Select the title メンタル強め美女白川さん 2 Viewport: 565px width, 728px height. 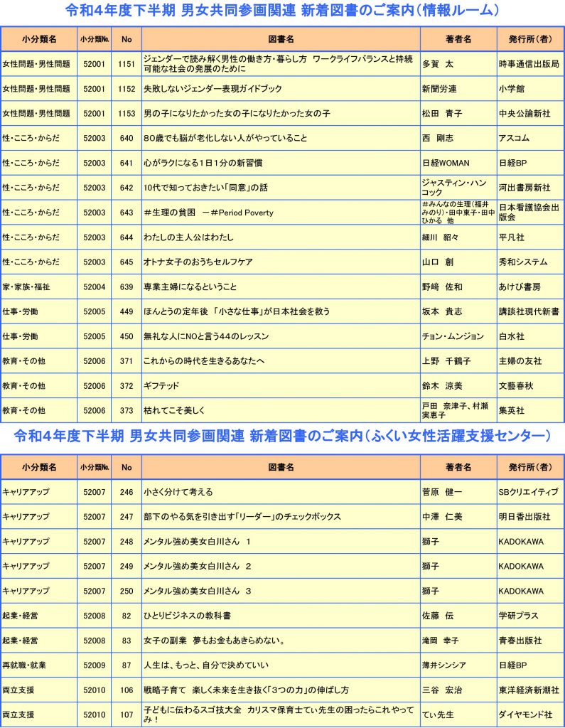click(198, 567)
